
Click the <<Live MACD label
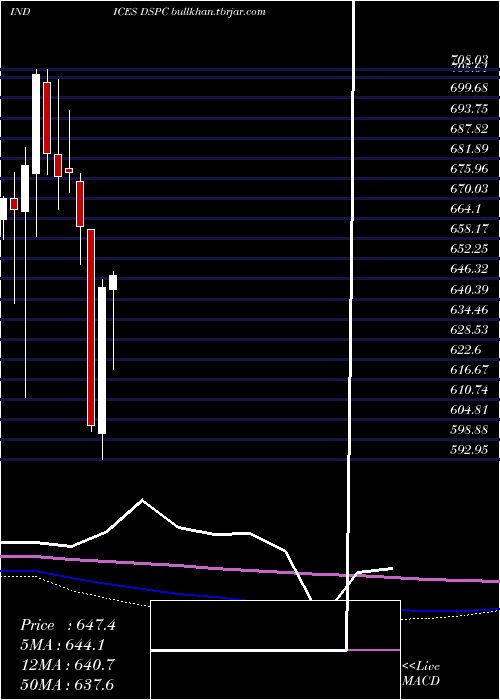click(421, 674)
